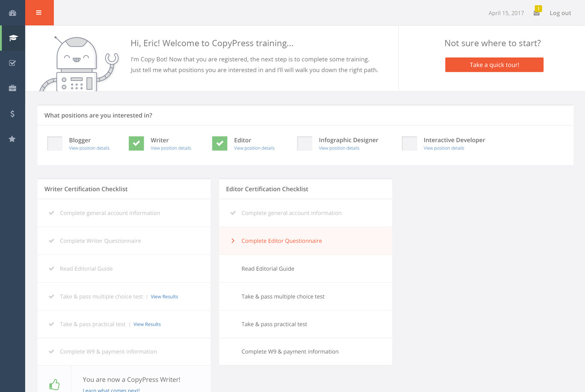
Task: Open Complete Editor Questionnaire step
Action: click(x=305, y=241)
